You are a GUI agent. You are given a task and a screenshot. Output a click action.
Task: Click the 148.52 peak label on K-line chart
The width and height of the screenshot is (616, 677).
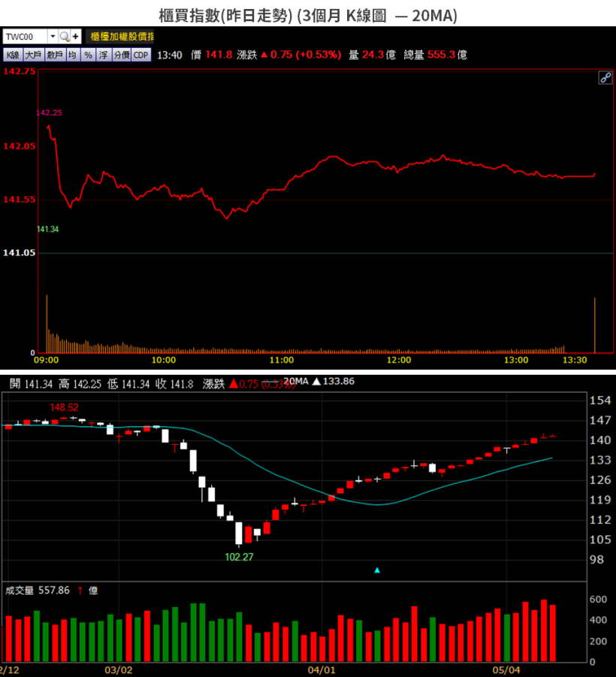click(x=65, y=407)
